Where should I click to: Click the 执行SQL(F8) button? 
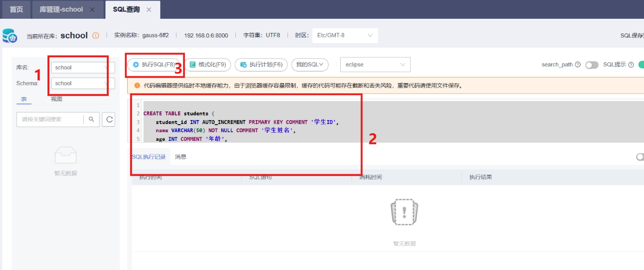(154, 65)
